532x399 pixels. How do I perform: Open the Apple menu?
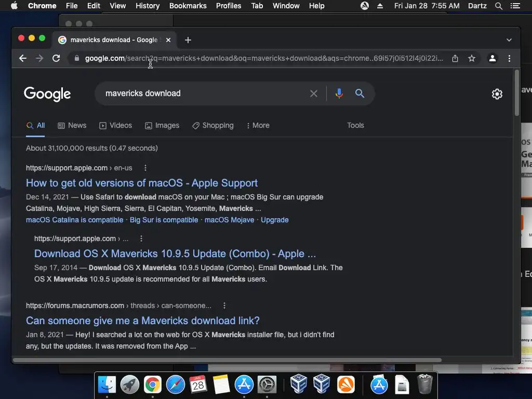(x=14, y=6)
